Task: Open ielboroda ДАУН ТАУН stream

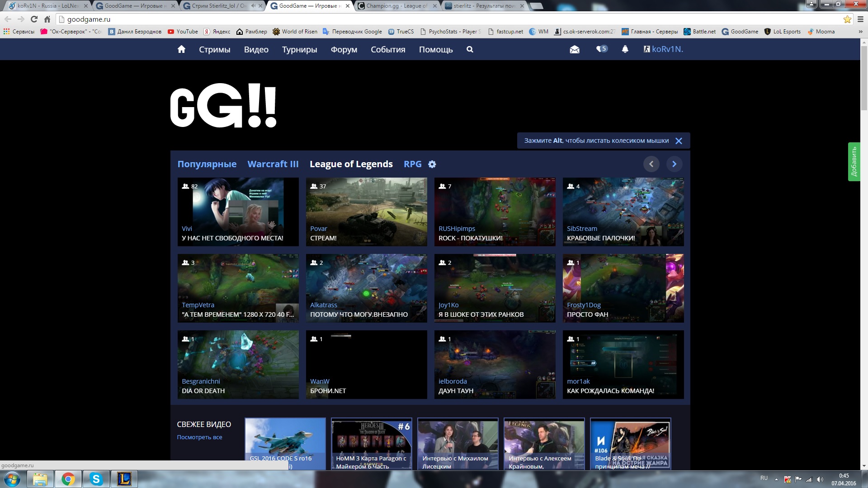Action: pyautogui.click(x=495, y=365)
